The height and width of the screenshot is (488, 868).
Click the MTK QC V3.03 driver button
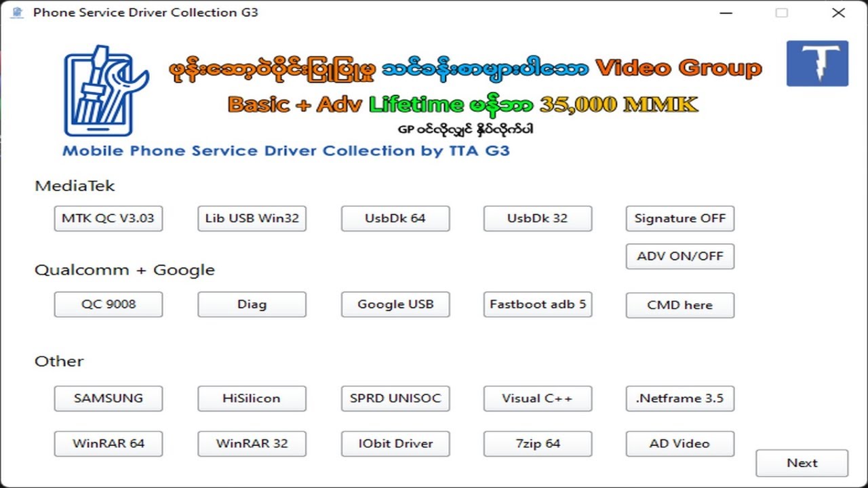(108, 218)
